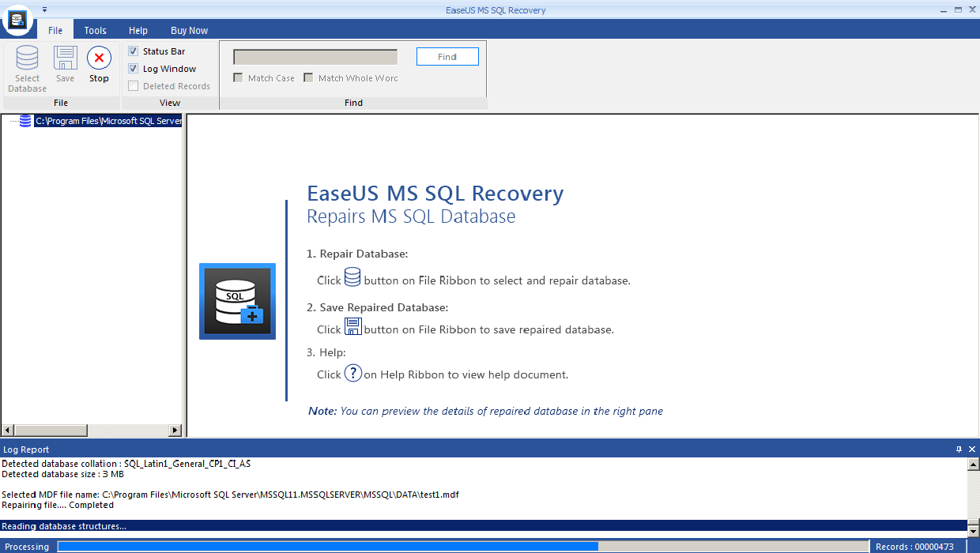Toggle the Log Window checkbox
The height and width of the screenshot is (553, 980).
(133, 69)
